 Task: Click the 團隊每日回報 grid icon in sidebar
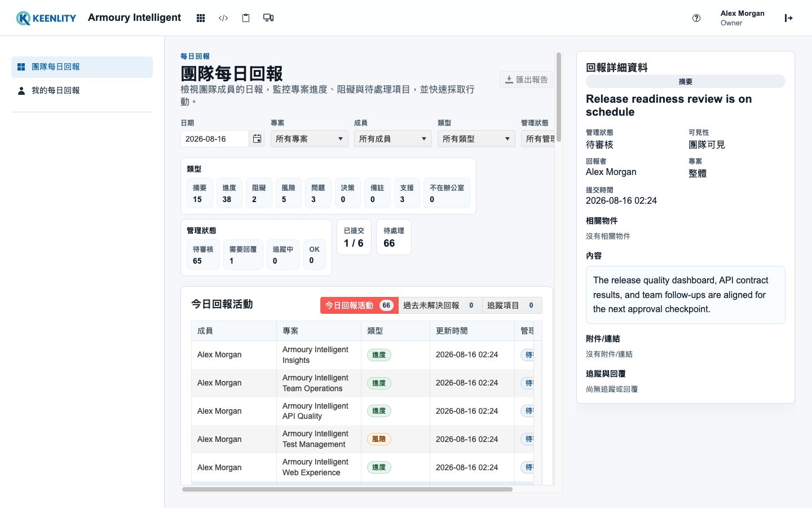[21, 67]
